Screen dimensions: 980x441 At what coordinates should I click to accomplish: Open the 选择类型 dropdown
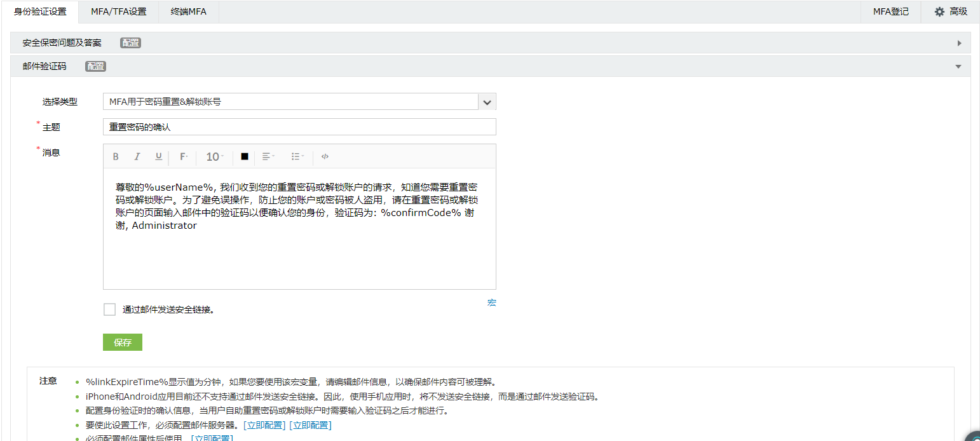pyautogui.click(x=487, y=101)
